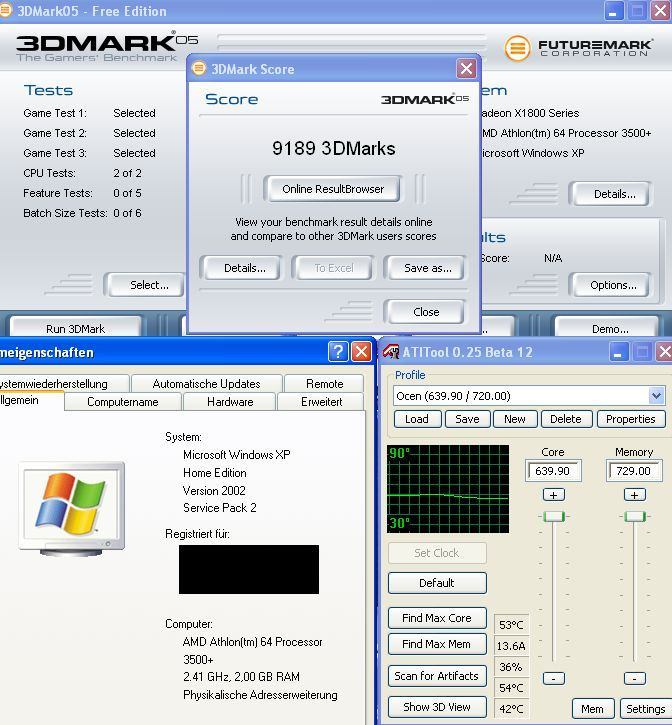Click Details in the 3DMark Score dialog
Viewport: 672px width, 725px height.
click(x=241, y=268)
